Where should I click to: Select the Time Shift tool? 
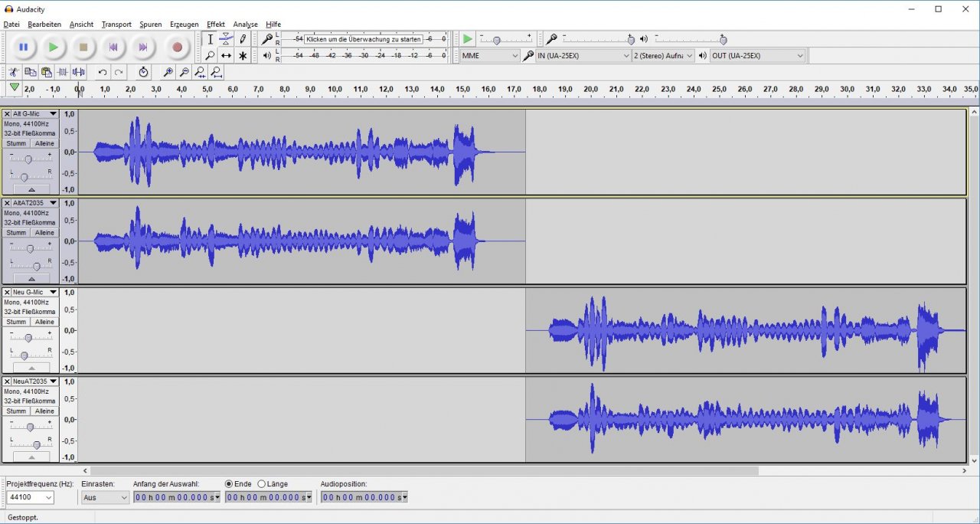point(227,56)
